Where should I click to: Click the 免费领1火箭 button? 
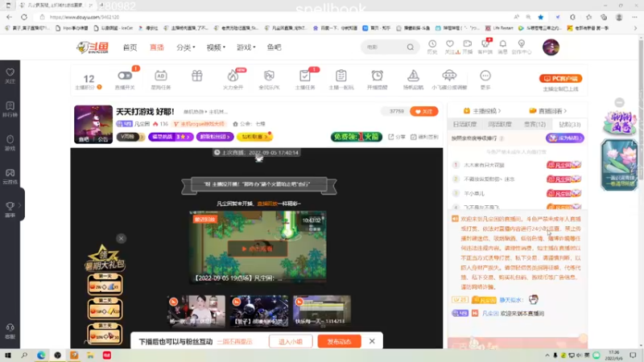357,137
